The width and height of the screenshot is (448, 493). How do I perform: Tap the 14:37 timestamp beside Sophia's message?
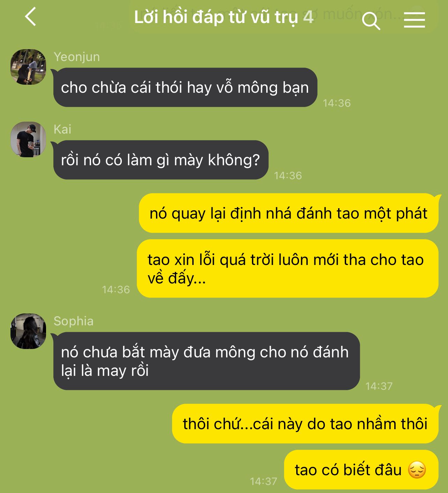379,386
